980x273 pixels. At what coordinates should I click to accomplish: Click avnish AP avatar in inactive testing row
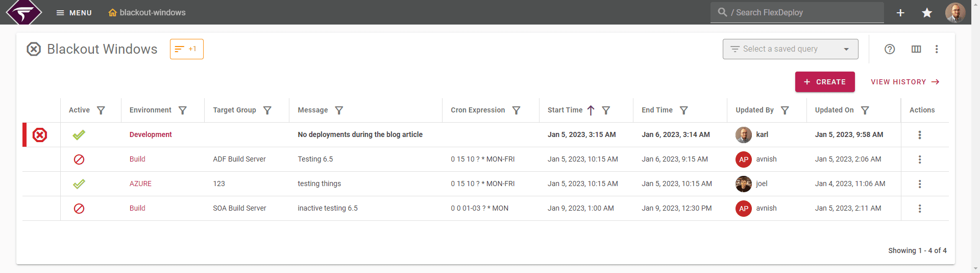(x=744, y=209)
